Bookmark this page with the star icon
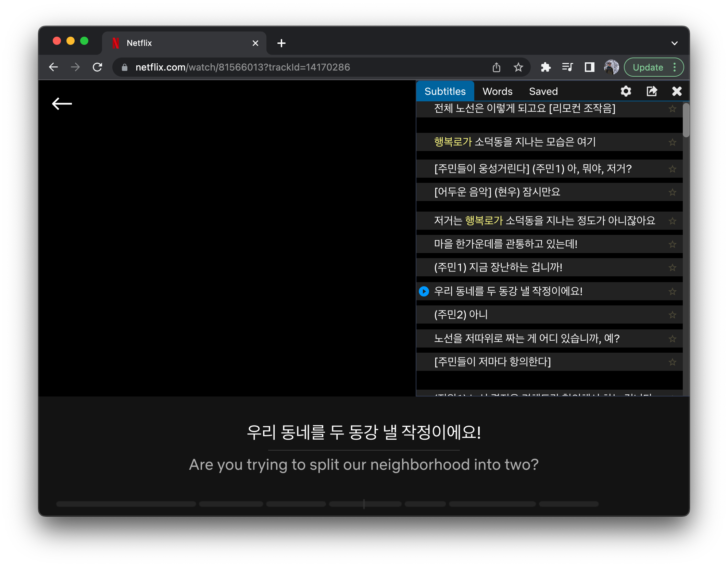The width and height of the screenshot is (728, 567). pyautogui.click(x=518, y=67)
